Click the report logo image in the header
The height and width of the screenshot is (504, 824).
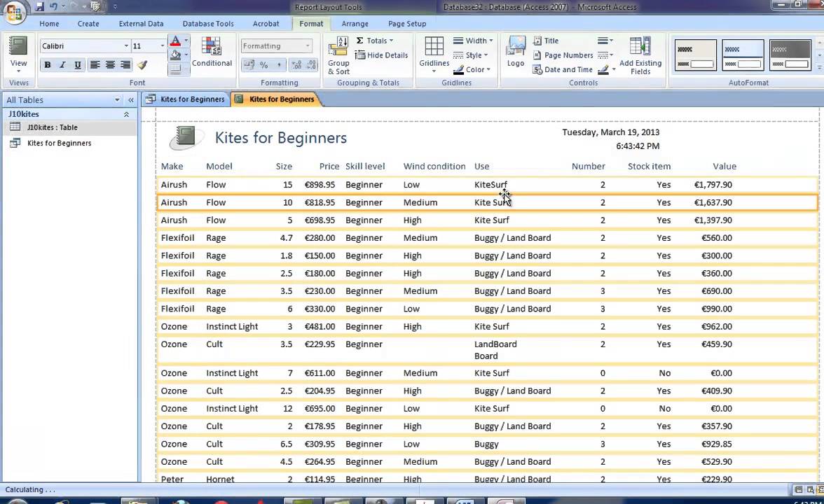186,138
